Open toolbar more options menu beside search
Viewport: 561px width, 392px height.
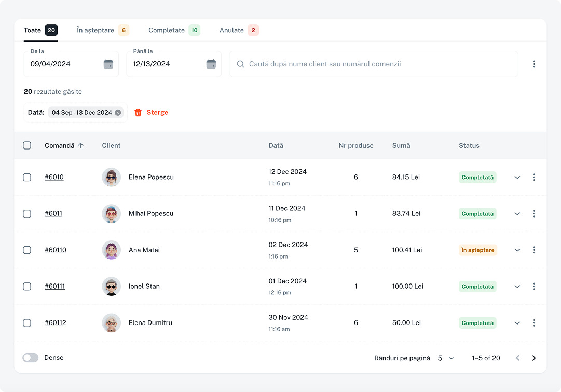[x=534, y=64]
